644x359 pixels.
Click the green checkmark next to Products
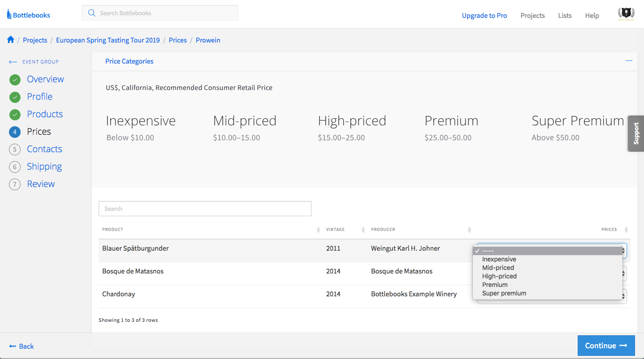pos(15,115)
